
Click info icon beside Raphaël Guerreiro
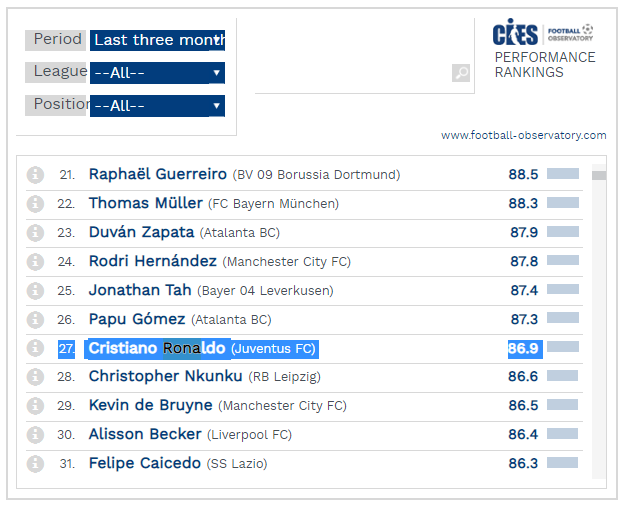[x=35, y=175]
